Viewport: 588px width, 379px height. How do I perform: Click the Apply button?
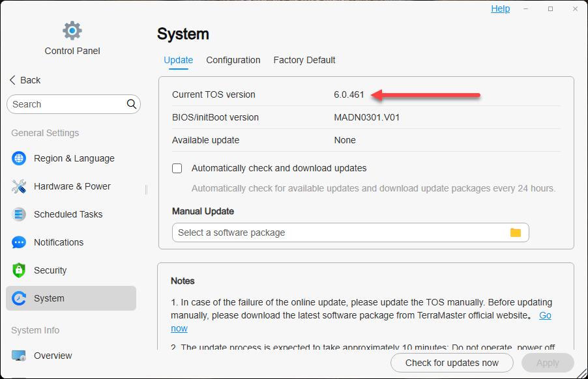tap(548, 363)
